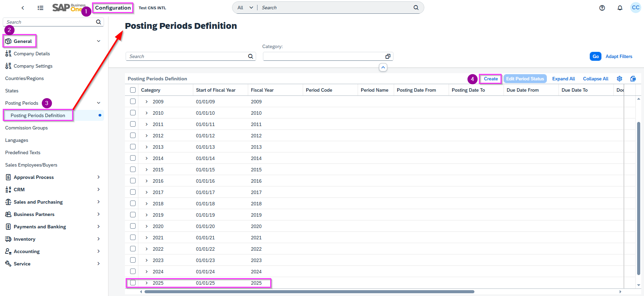Expand the CRM section chevron
644x296 pixels.
click(99, 190)
